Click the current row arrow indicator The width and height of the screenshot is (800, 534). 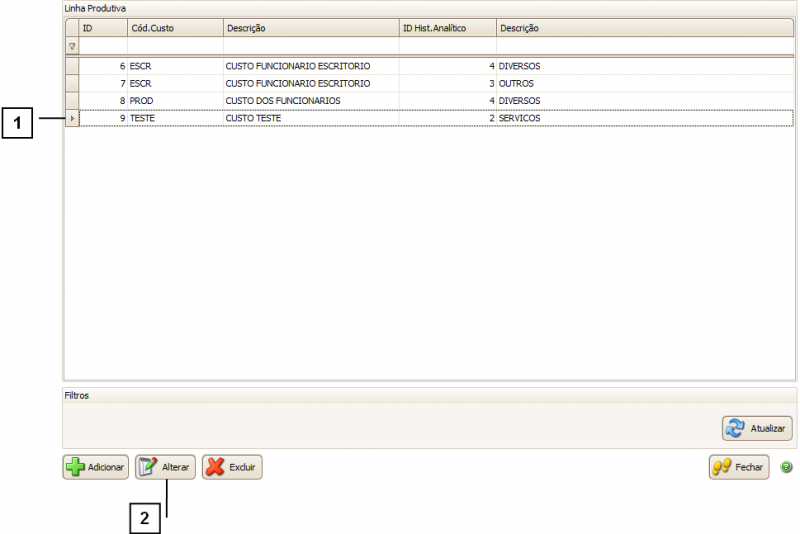tap(72, 118)
